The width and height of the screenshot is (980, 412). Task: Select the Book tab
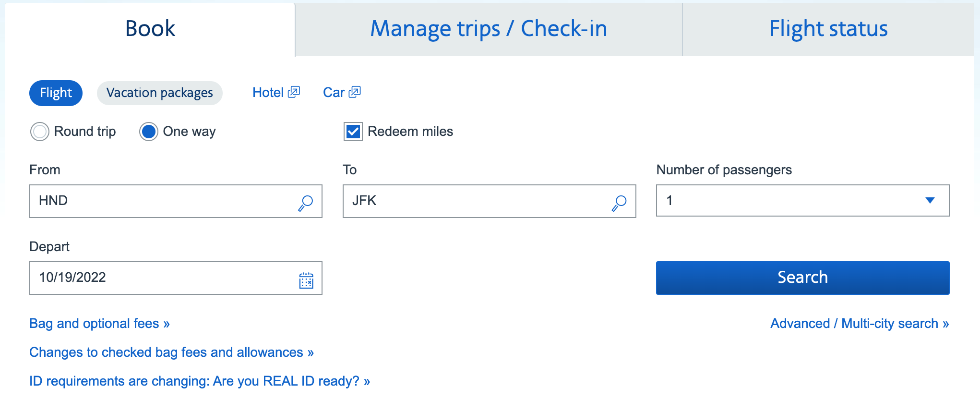coord(150,29)
